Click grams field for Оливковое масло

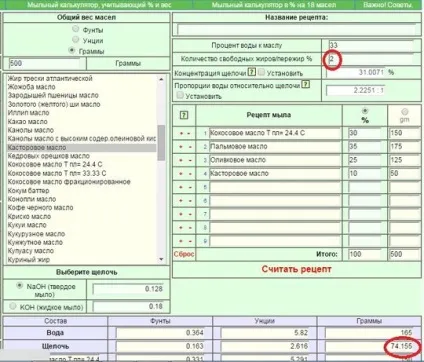coord(404,160)
